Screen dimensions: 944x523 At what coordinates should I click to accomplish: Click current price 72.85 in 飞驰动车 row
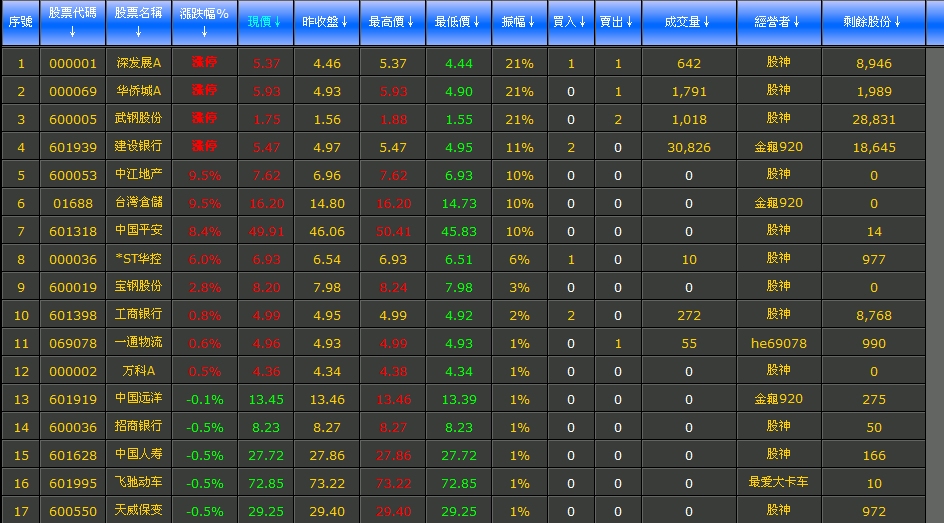coord(266,483)
